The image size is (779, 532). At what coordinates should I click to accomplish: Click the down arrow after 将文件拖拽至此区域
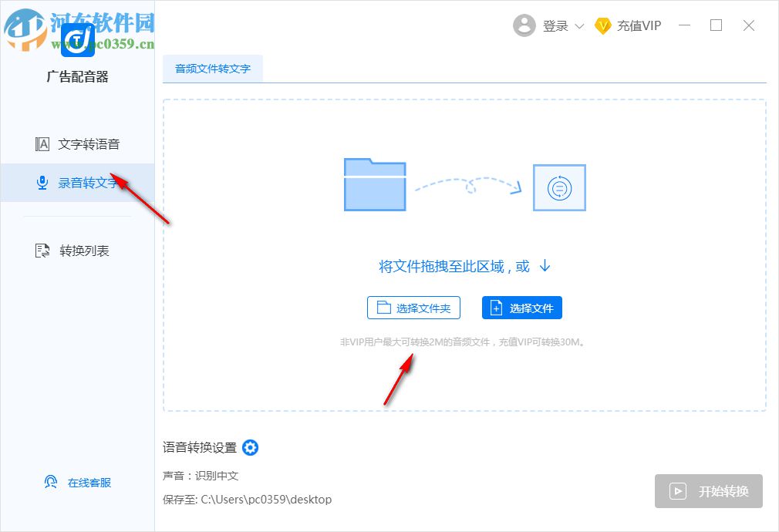545,266
